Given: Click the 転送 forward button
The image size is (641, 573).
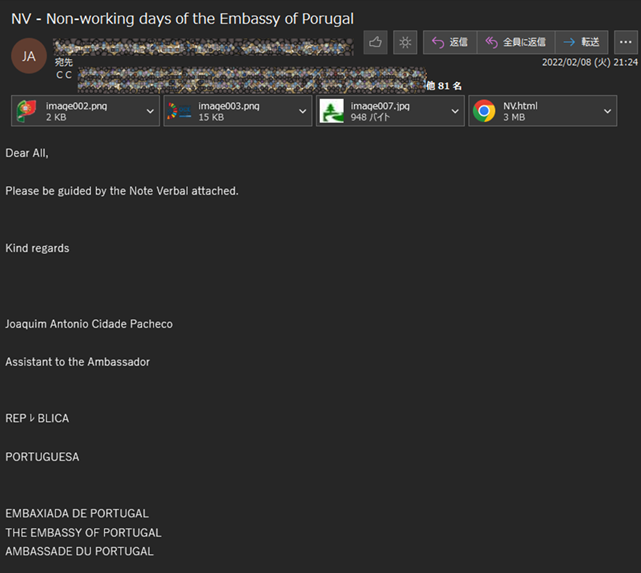Looking at the screenshot, I should coord(582,42).
